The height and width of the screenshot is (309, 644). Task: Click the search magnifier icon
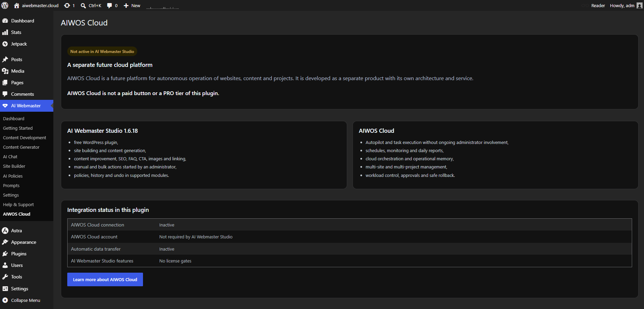pos(83,5)
